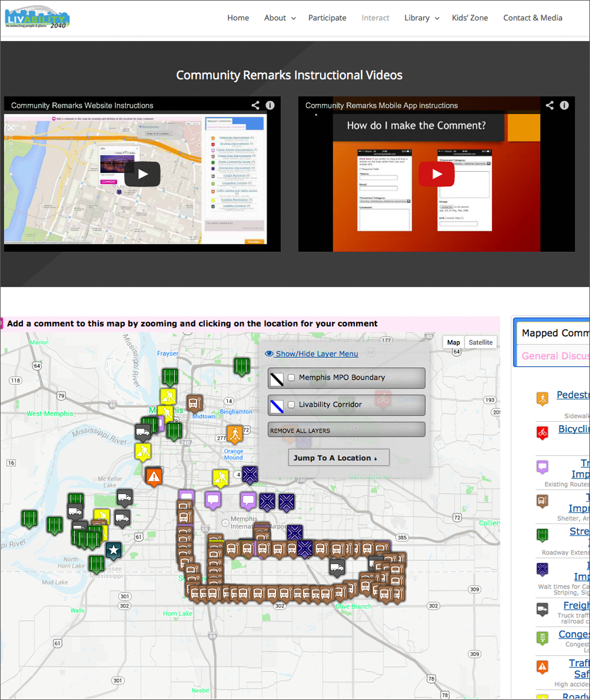
Task: Click orange pedestrian legend icon
Action: click(x=542, y=398)
